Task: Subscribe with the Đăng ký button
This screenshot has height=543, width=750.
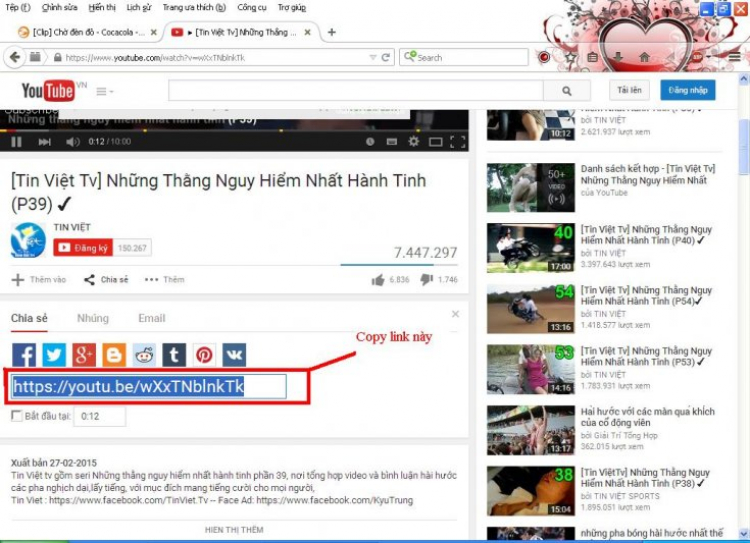Action: click(83, 247)
